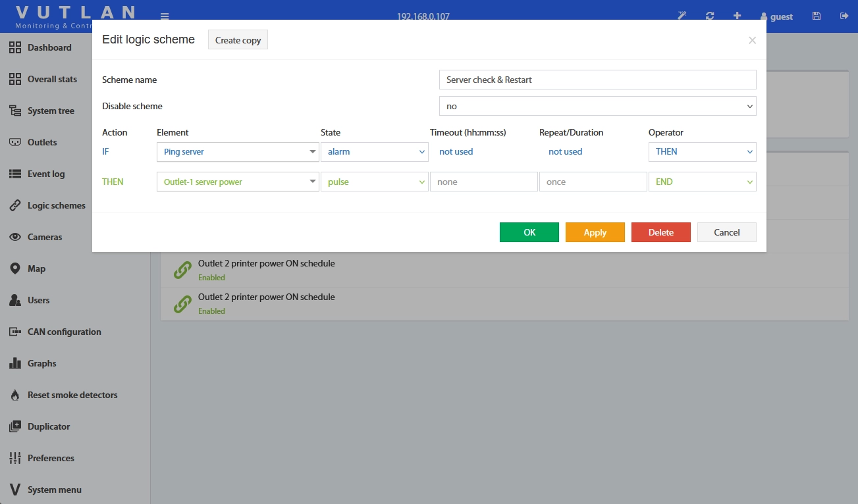Change the pulse state selection
Screen dimensions: 858x504
click(x=374, y=182)
